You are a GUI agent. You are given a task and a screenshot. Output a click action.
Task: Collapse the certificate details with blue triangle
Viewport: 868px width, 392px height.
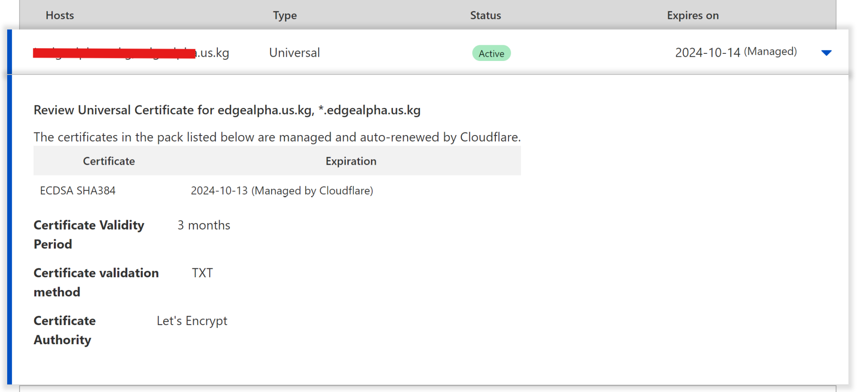pyautogui.click(x=826, y=52)
